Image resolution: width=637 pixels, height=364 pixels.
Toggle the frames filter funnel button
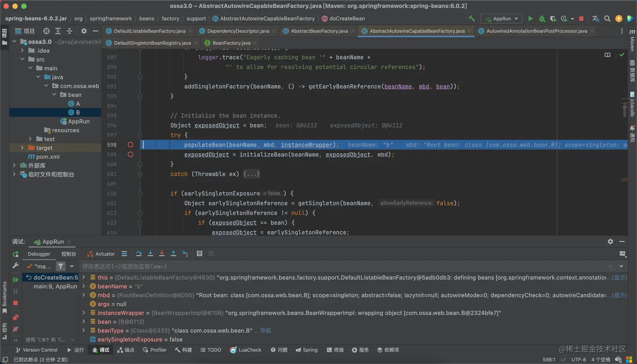coord(61,266)
